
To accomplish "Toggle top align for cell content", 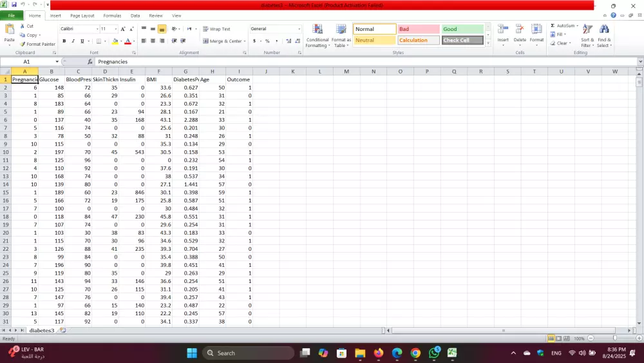I will (144, 29).
